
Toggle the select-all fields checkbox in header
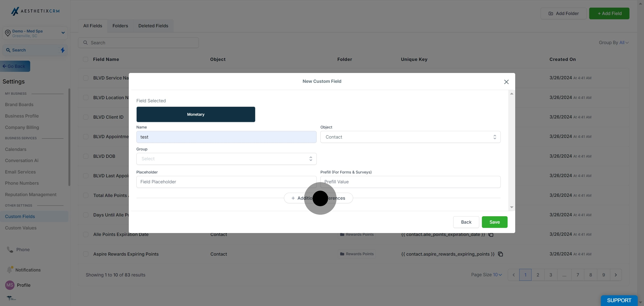pos(85,59)
